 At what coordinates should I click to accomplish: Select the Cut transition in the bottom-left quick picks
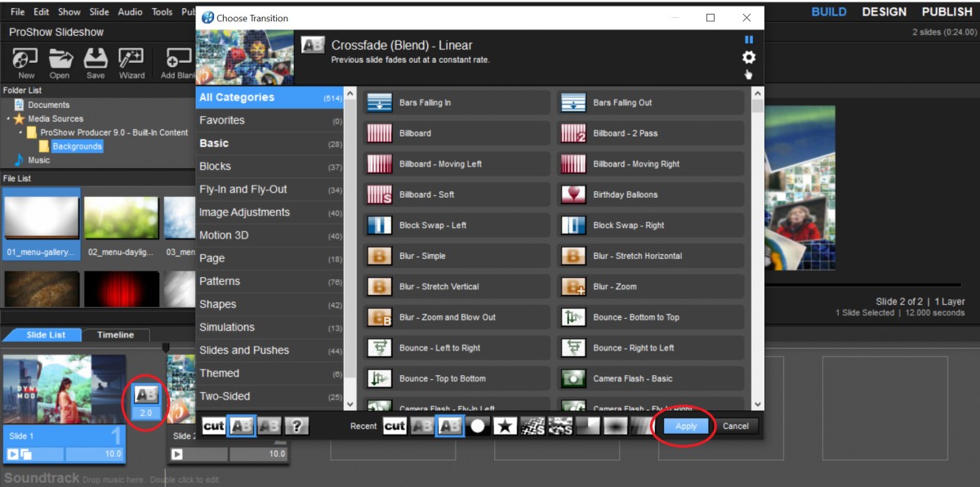click(x=214, y=426)
